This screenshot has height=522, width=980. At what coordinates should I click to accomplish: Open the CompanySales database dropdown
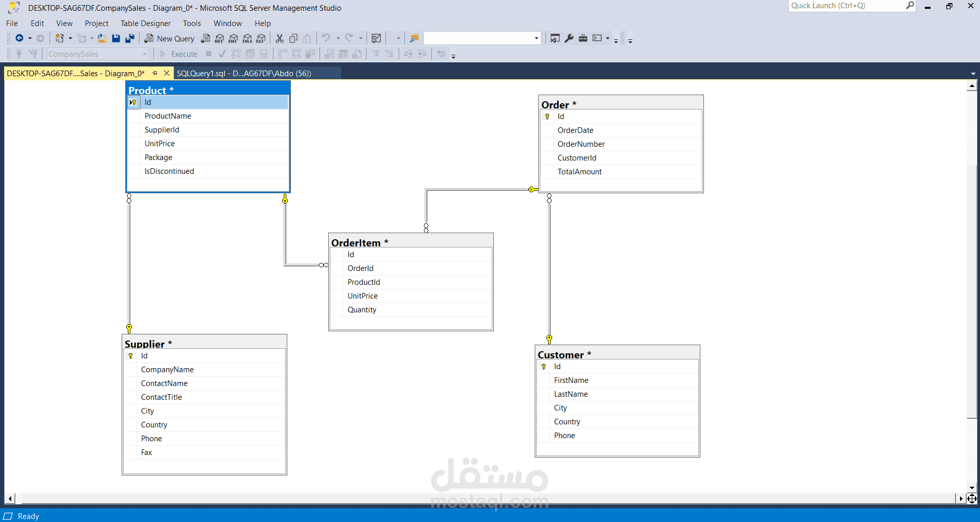pyautogui.click(x=145, y=54)
